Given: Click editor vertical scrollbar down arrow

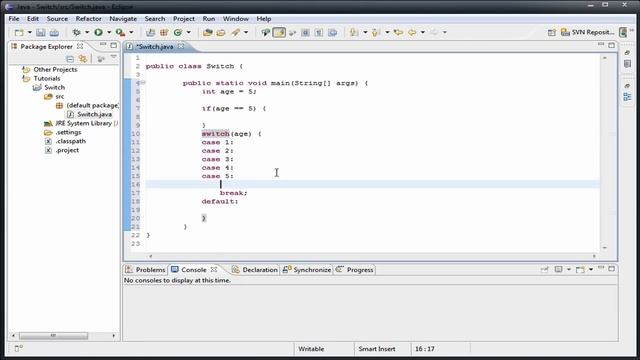Looking at the screenshot, I should coord(605,247).
